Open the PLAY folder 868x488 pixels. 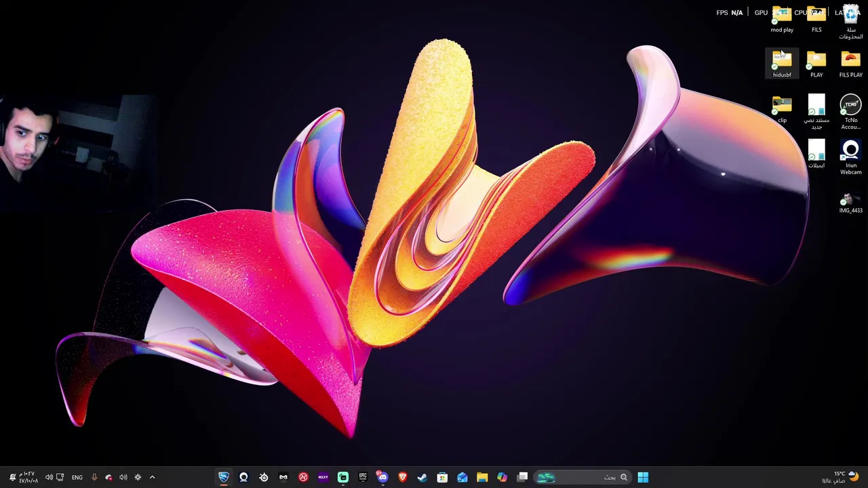pyautogui.click(x=816, y=64)
